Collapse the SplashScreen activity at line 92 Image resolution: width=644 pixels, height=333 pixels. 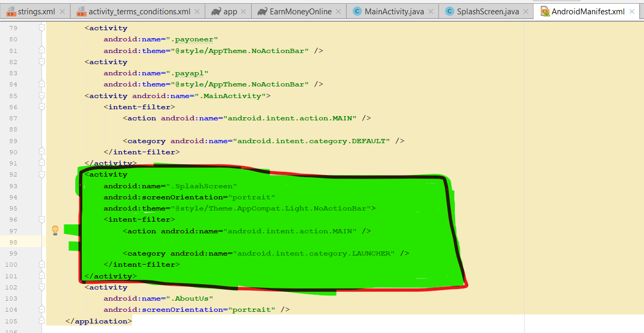(42, 174)
